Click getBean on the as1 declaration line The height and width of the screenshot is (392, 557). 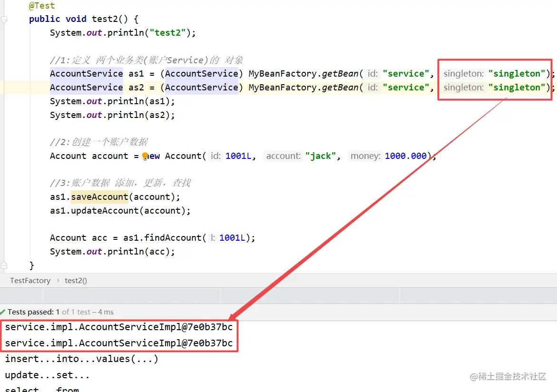340,74
